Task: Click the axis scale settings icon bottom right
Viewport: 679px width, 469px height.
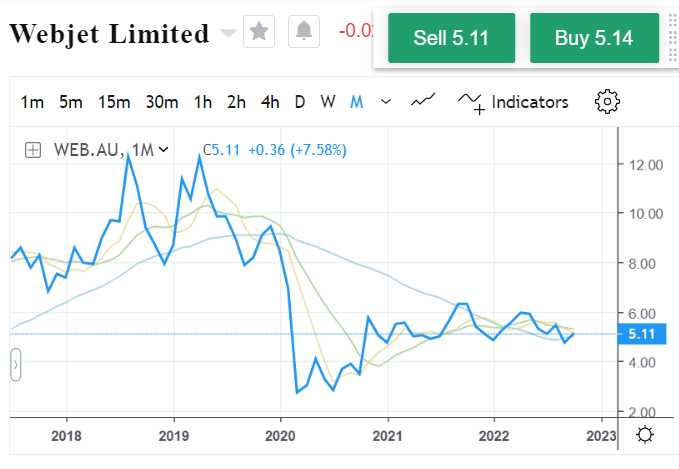Action: (645, 434)
